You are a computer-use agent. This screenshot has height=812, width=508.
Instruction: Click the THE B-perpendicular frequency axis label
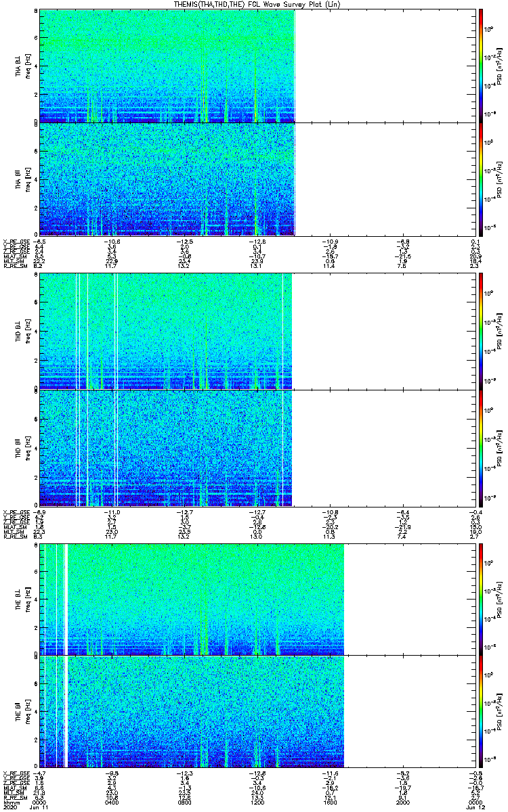(x=24, y=599)
